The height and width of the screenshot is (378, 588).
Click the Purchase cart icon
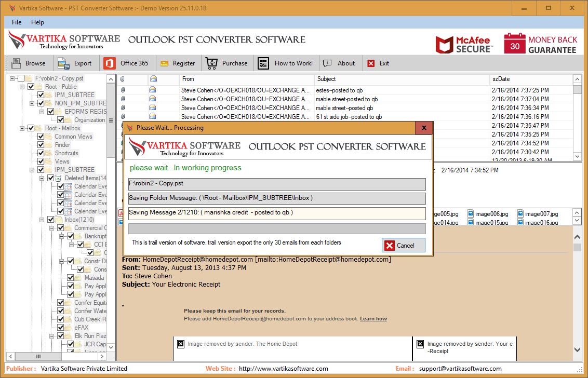click(x=211, y=63)
